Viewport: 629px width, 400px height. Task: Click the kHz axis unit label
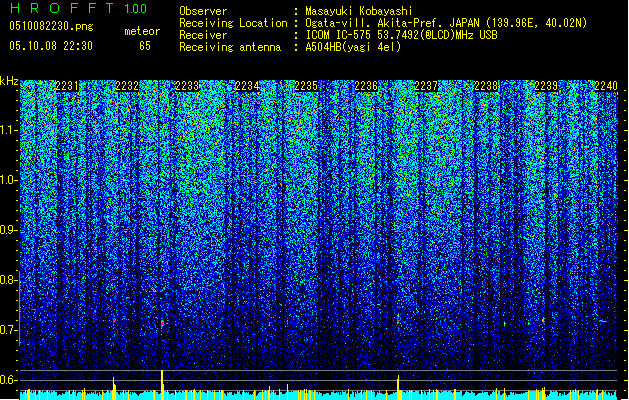pos(9,81)
